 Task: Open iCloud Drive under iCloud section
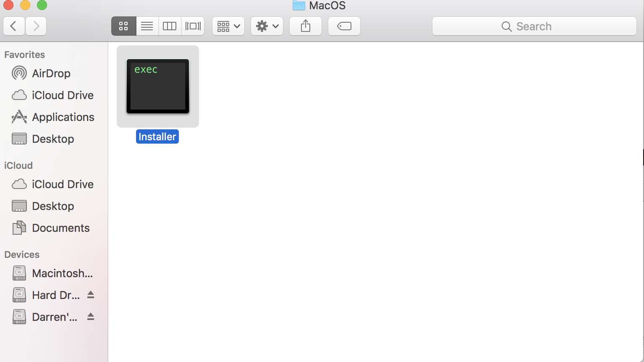point(54,184)
